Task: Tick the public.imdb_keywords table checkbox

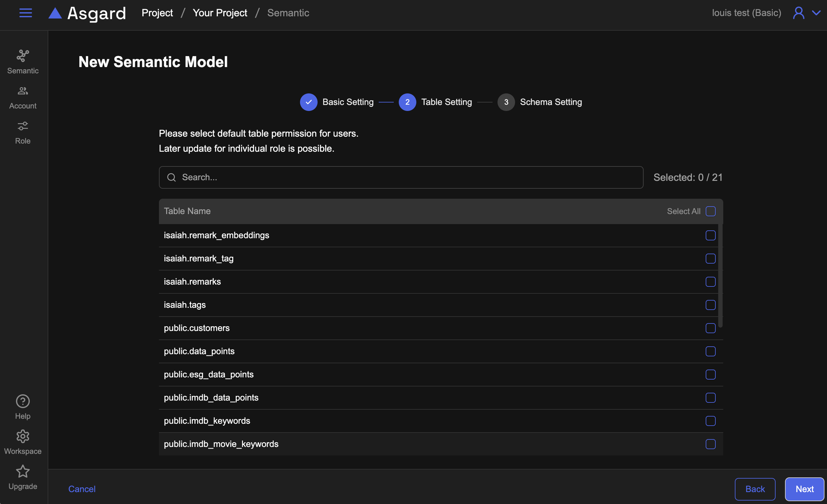Action: coord(710,421)
